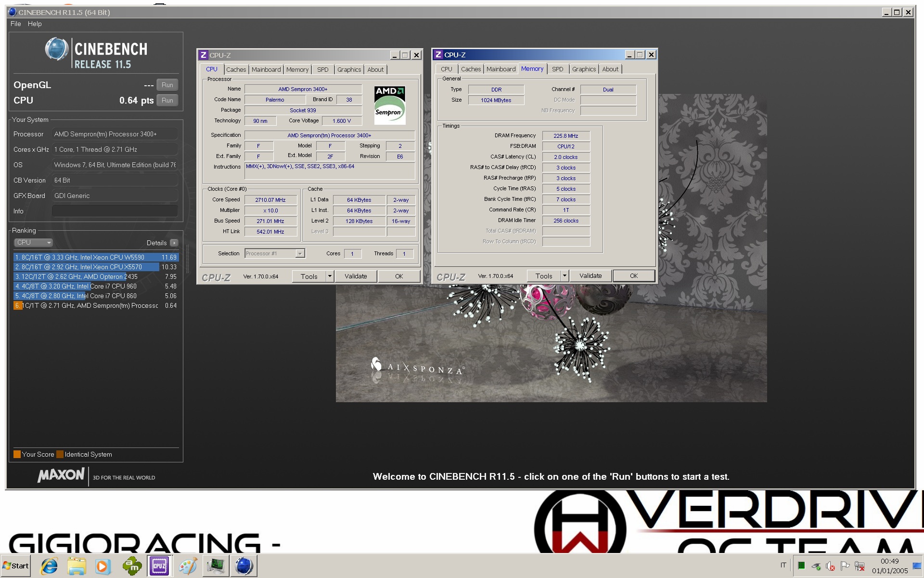The height and width of the screenshot is (578, 924).
Task: Run the OpenGL benchmark
Action: tap(167, 85)
